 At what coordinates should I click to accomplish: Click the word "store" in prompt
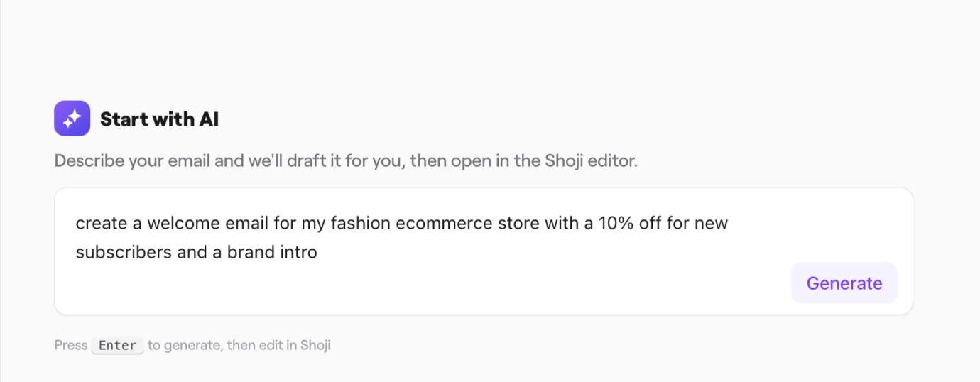click(518, 224)
